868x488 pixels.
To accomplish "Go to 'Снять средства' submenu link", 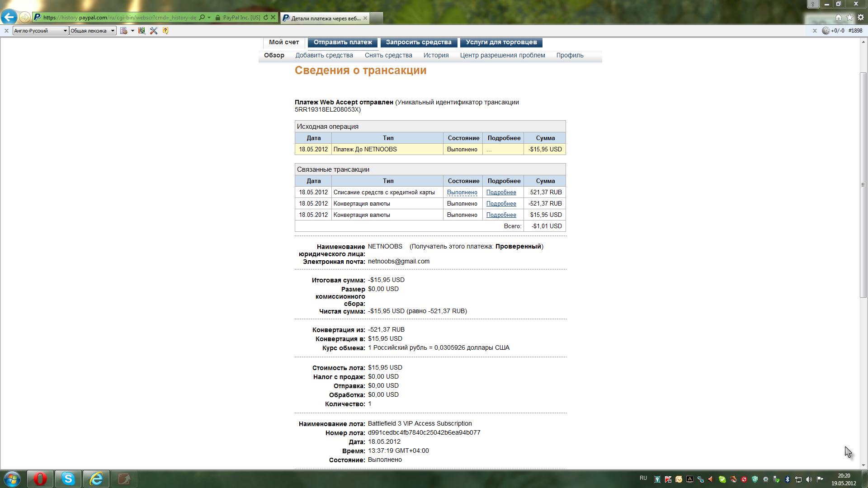I will 388,55.
